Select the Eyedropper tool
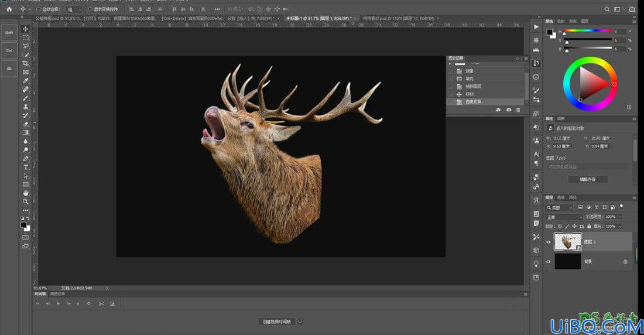 [x=25, y=81]
